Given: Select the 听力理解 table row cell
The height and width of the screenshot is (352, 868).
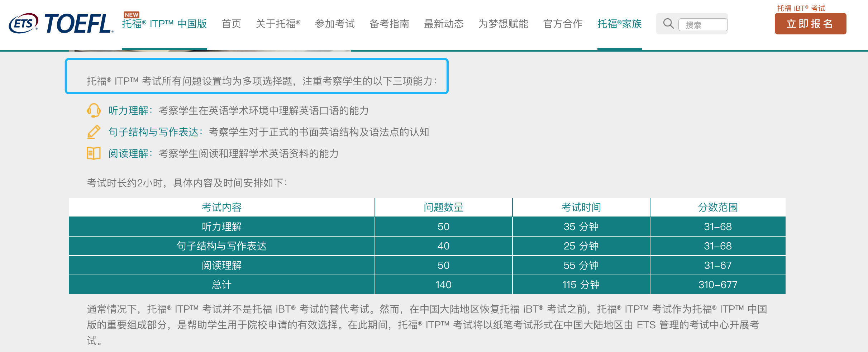Looking at the screenshot, I should coord(221,227).
